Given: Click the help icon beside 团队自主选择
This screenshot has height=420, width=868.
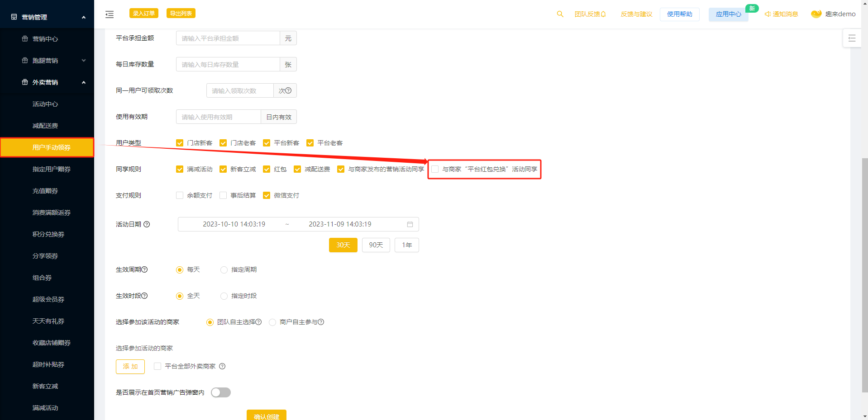Looking at the screenshot, I should pyautogui.click(x=258, y=322).
